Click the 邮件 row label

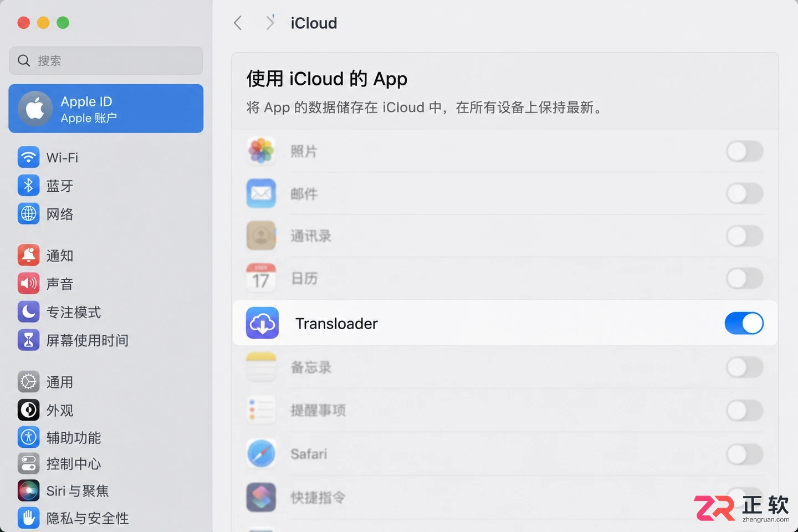[x=304, y=193]
